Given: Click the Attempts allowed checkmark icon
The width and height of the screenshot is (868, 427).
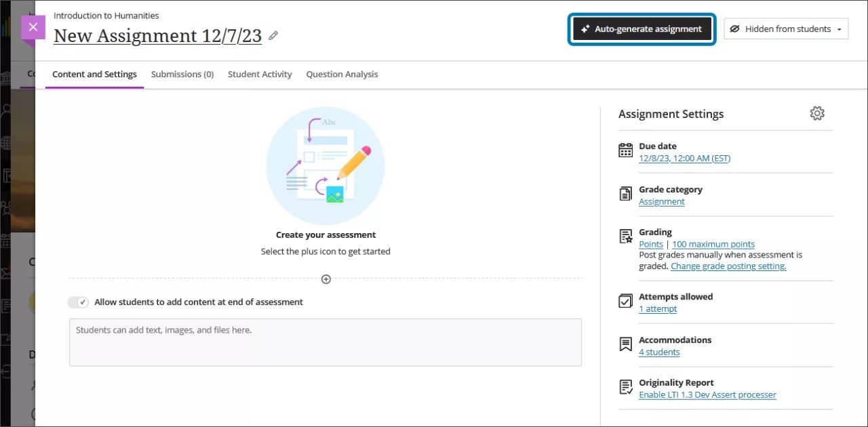Looking at the screenshot, I should point(625,300).
